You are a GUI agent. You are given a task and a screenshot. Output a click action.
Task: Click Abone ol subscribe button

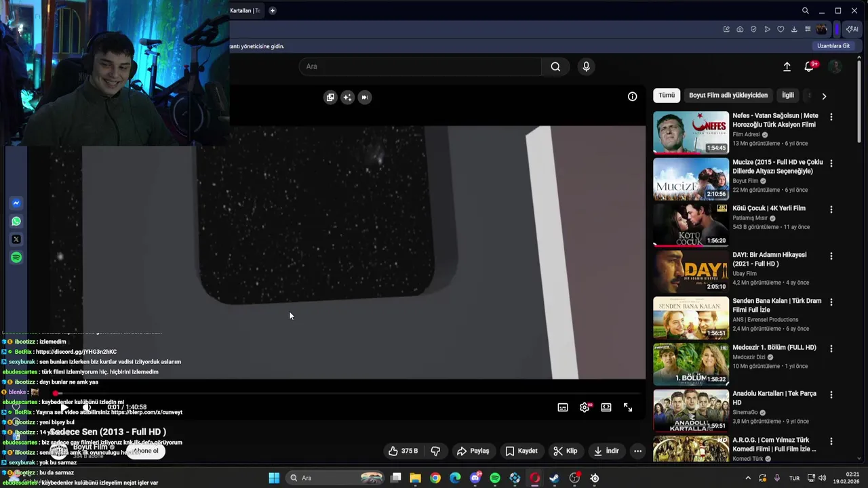(146, 451)
